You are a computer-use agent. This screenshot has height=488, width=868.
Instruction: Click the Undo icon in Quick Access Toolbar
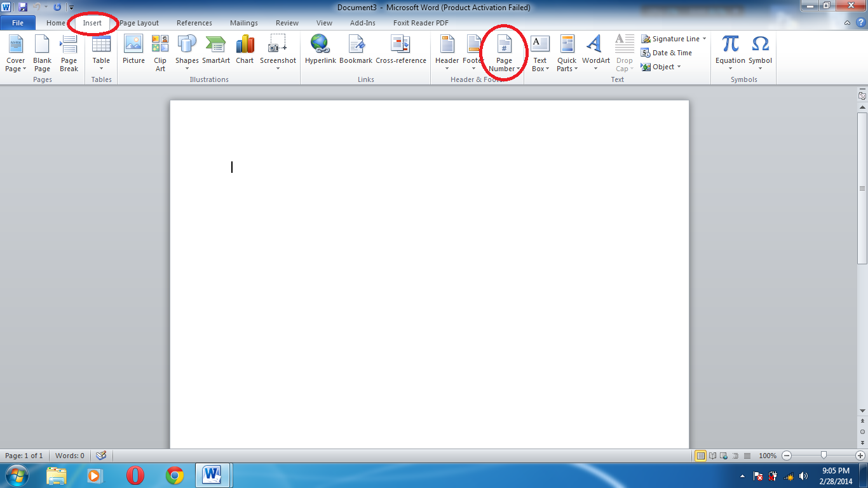pyautogui.click(x=37, y=7)
